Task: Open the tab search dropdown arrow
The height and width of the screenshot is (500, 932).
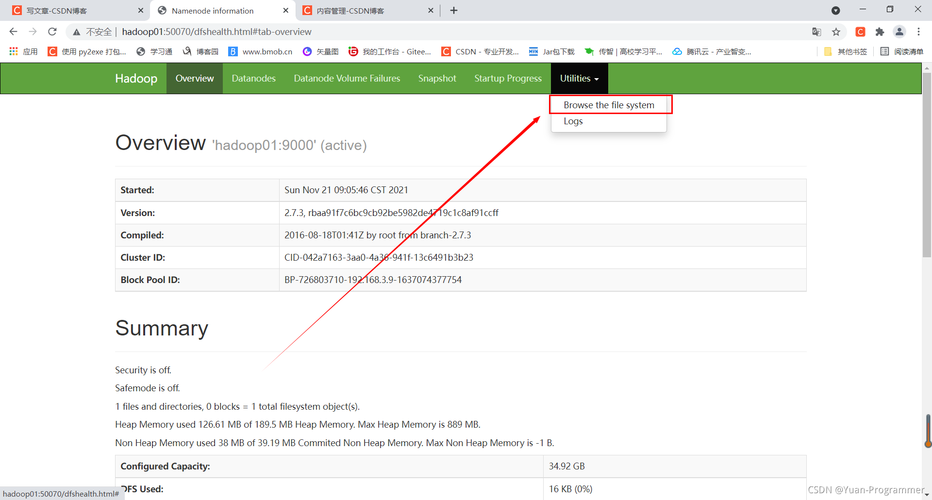Action: click(x=836, y=10)
